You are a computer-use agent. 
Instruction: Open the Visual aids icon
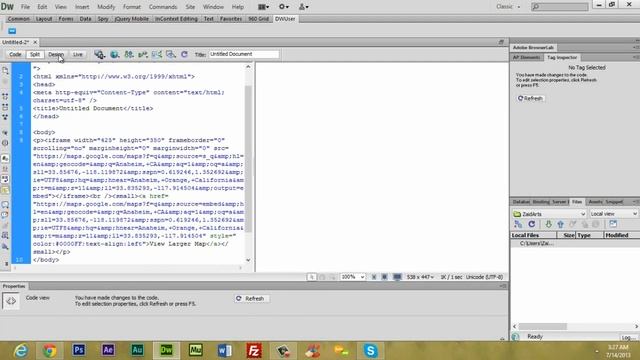(171, 54)
